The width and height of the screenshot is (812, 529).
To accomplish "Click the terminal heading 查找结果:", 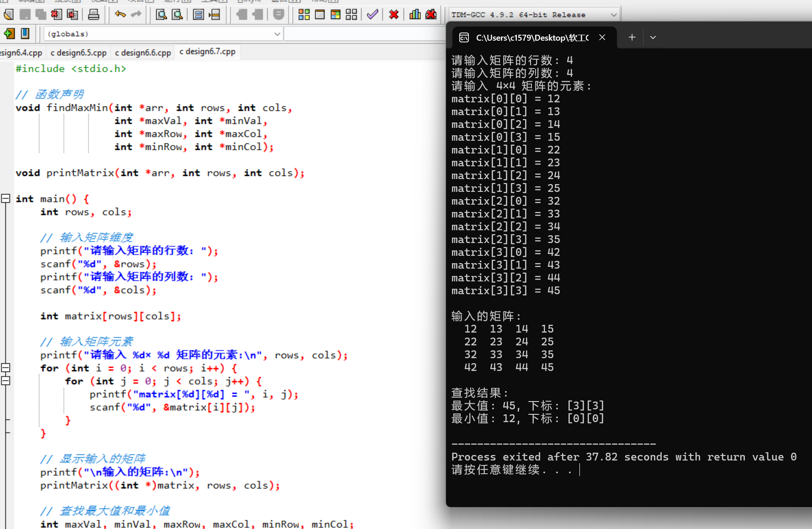I will point(480,393).
